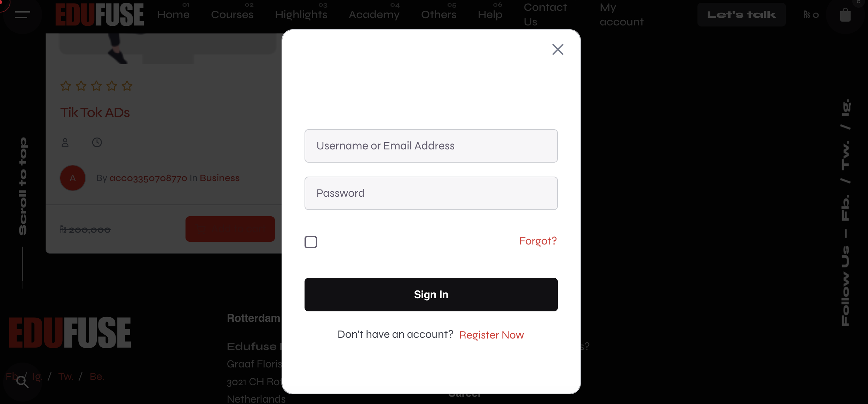The image size is (868, 404).
Task: Click the Register Now link
Action: click(491, 335)
